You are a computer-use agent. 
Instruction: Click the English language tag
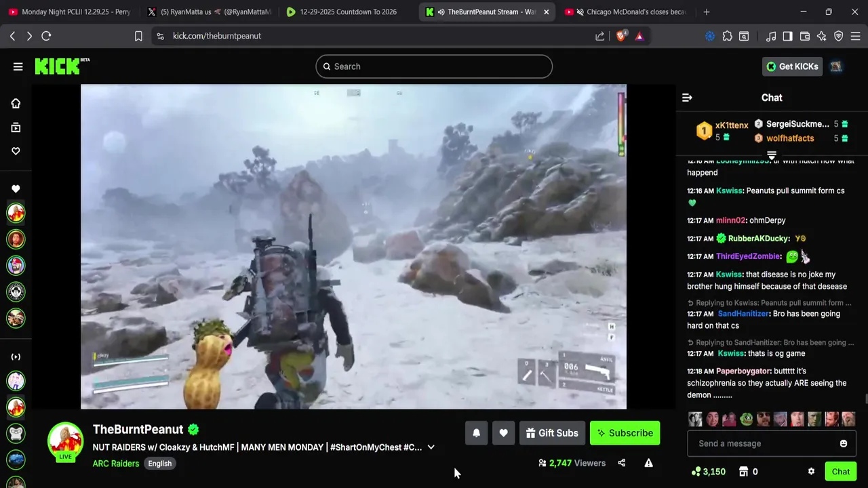tap(160, 464)
